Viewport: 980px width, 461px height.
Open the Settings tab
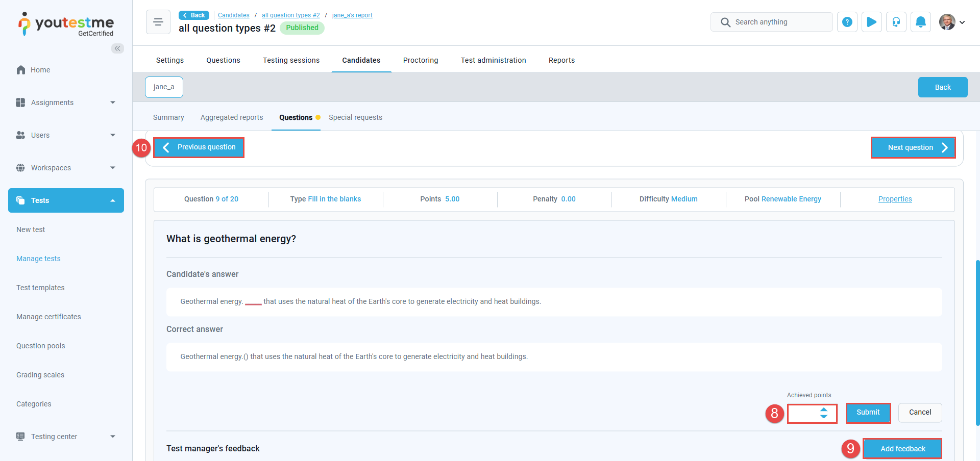coord(170,60)
